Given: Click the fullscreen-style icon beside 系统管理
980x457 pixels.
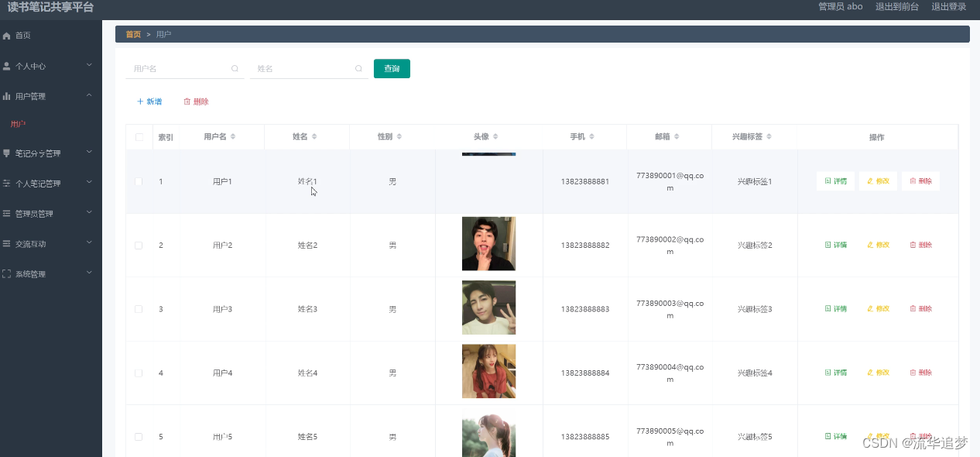Looking at the screenshot, I should 7,274.
